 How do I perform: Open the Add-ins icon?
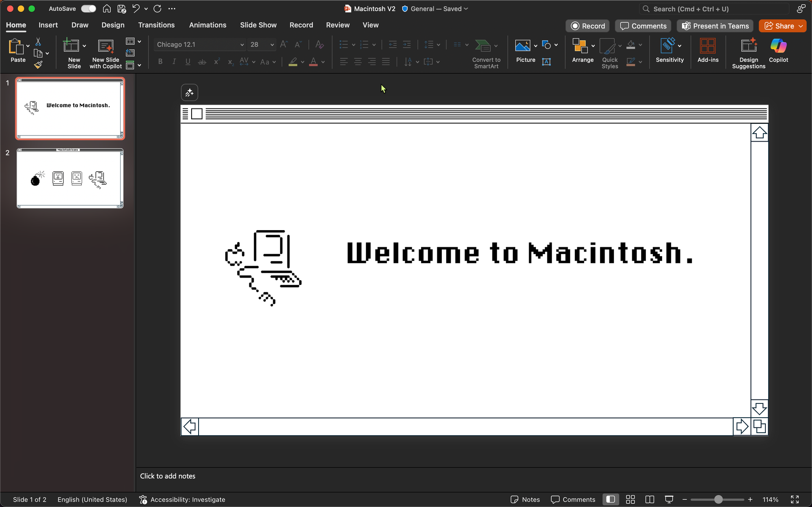pos(708,46)
